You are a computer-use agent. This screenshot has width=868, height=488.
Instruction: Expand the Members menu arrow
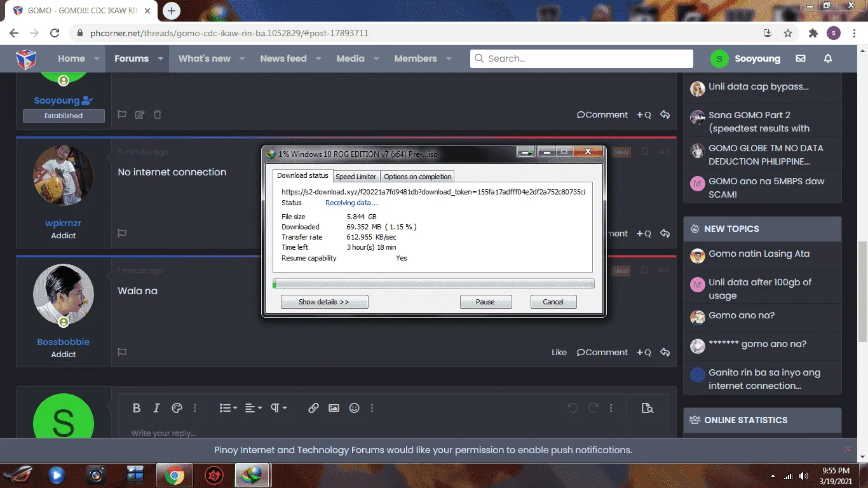[x=449, y=58]
